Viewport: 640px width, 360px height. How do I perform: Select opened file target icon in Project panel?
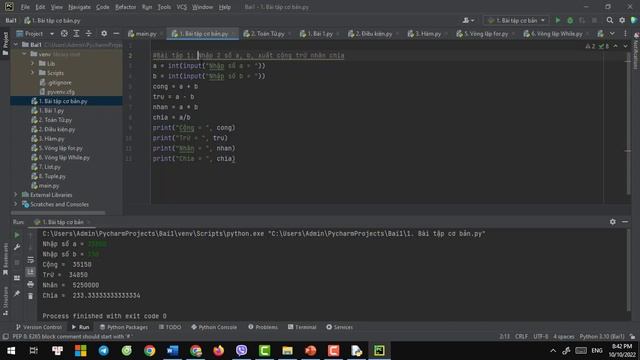click(x=64, y=33)
